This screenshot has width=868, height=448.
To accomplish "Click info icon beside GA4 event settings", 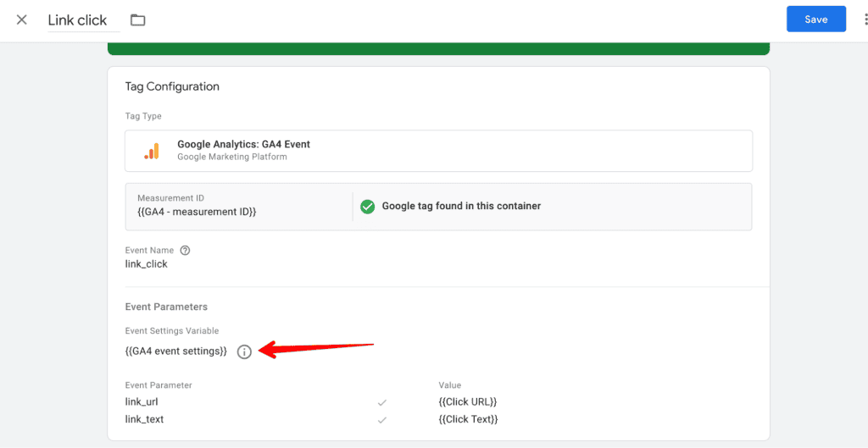I will pyautogui.click(x=244, y=351).
